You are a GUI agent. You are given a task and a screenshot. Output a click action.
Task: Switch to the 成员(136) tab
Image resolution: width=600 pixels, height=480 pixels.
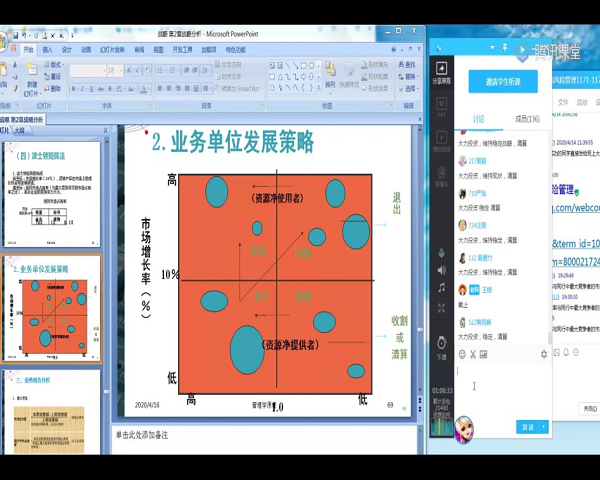pyautogui.click(x=527, y=119)
